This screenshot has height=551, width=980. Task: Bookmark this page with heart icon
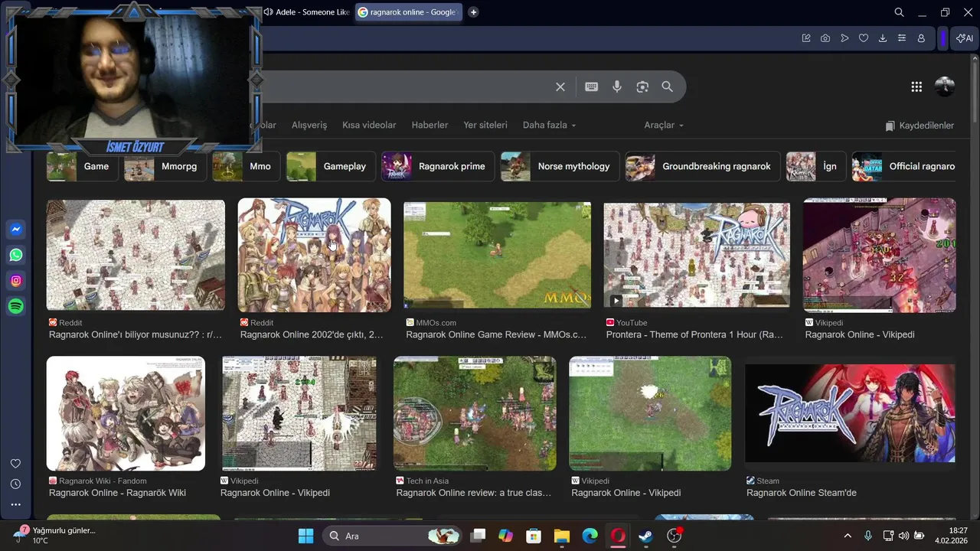coord(864,38)
